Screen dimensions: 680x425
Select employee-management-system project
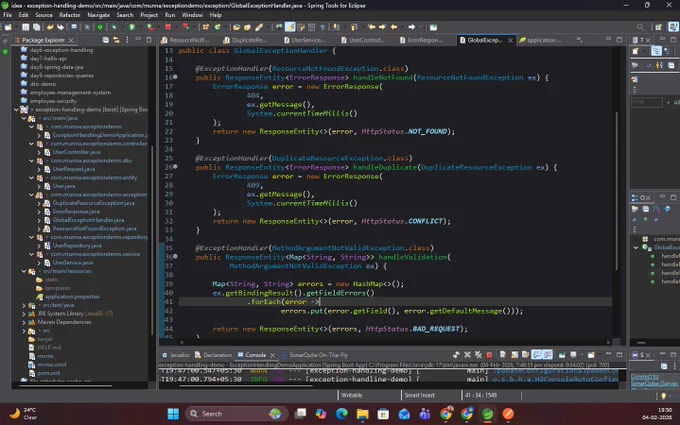pyautogui.click(x=70, y=92)
